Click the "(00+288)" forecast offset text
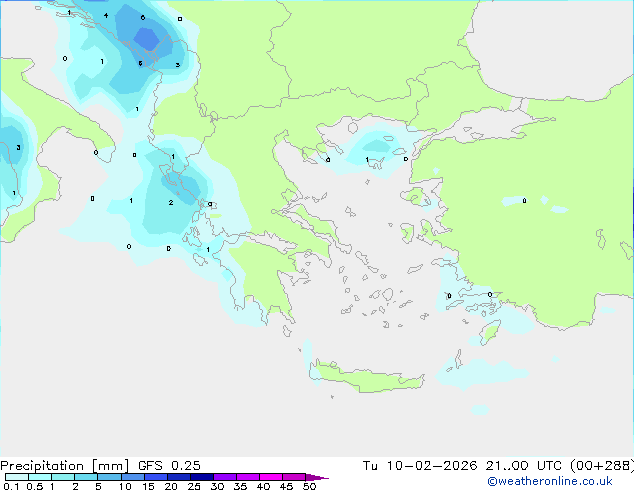634x490 pixels. click(x=601, y=466)
